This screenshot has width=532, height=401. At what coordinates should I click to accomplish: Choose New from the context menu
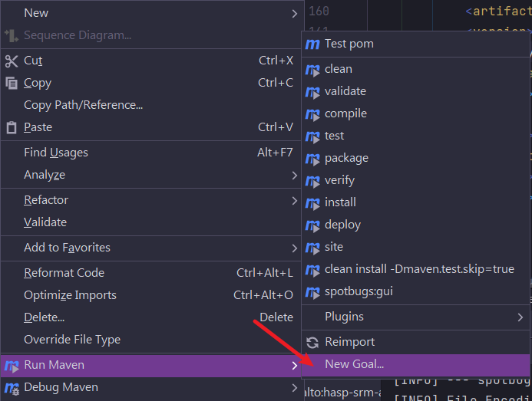(x=151, y=13)
